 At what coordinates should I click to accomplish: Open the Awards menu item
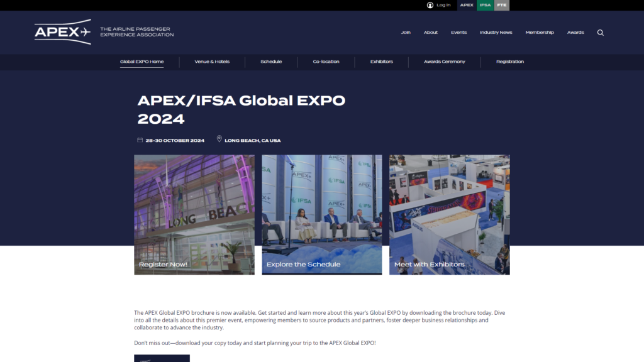(x=575, y=33)
